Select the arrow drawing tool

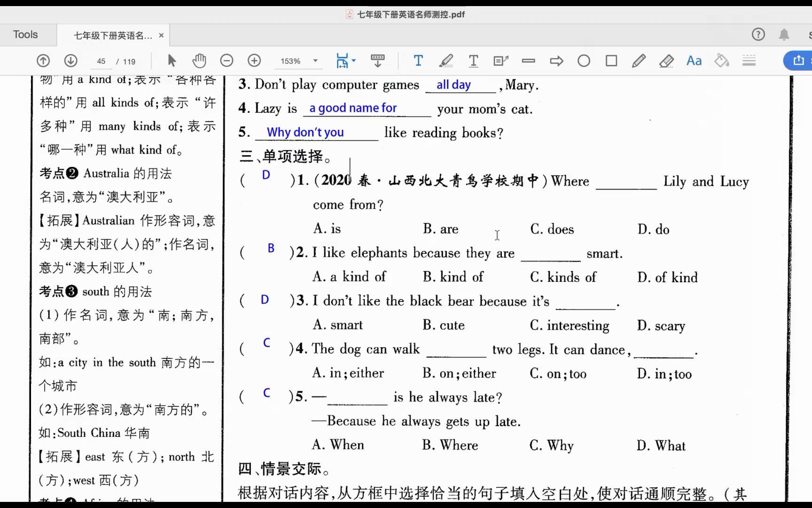coord(556,61)
